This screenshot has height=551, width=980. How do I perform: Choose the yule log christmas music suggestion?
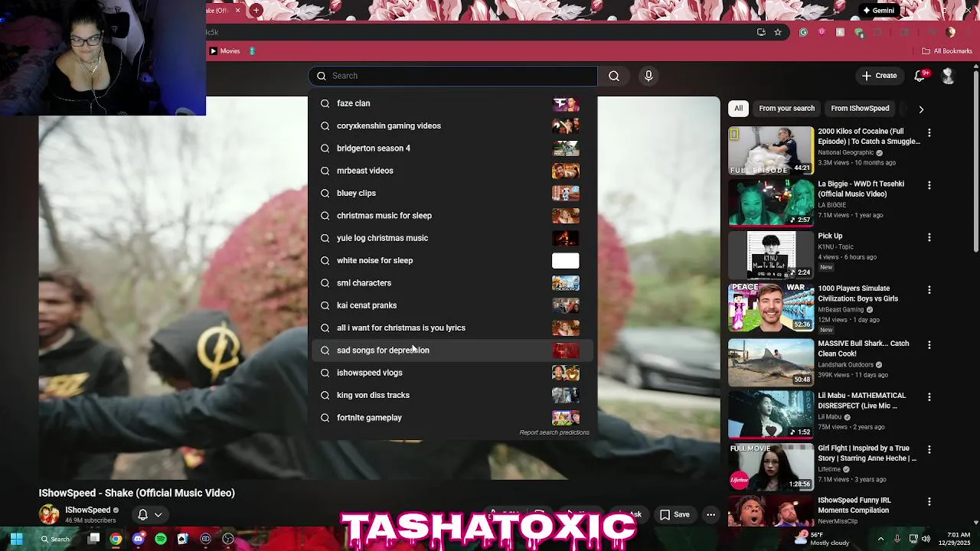coord(452,238)
